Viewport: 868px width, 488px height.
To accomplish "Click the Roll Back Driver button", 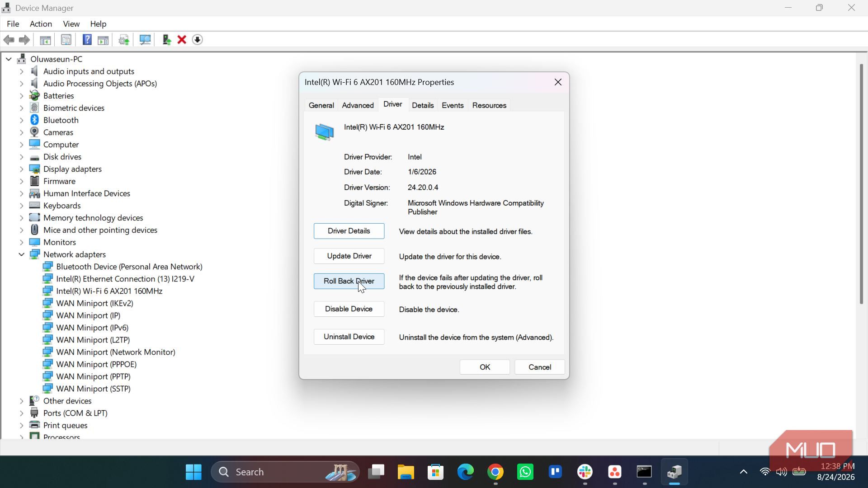I will tap(349, 281).
